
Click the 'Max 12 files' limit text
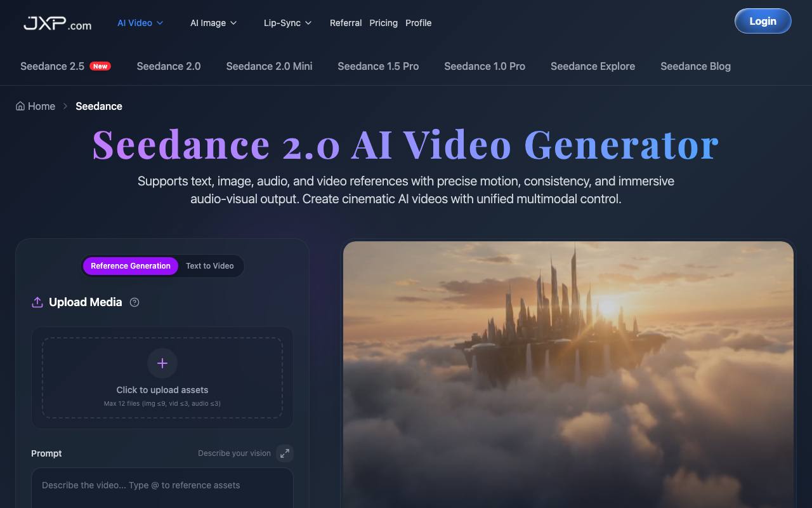point(162,404)
